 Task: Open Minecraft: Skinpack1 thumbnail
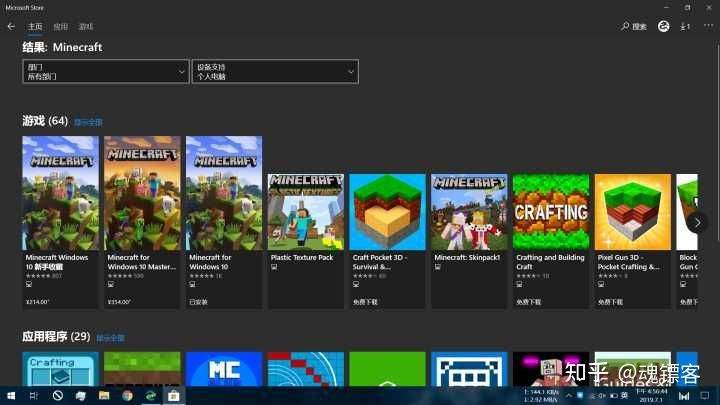pyautogui.click(x=469, y=212)
